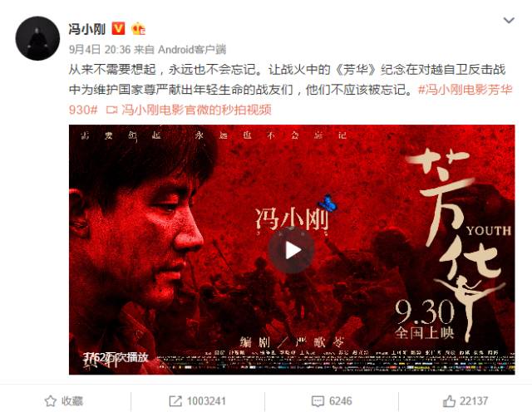Screen dimensions: 532x417
Task: Open 冯小刚's profile avatar
Action: pyautogui.click(x=37, y=38)
